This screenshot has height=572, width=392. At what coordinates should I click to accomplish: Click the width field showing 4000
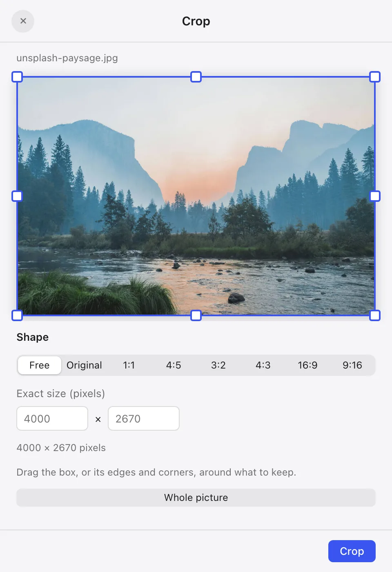52,418
